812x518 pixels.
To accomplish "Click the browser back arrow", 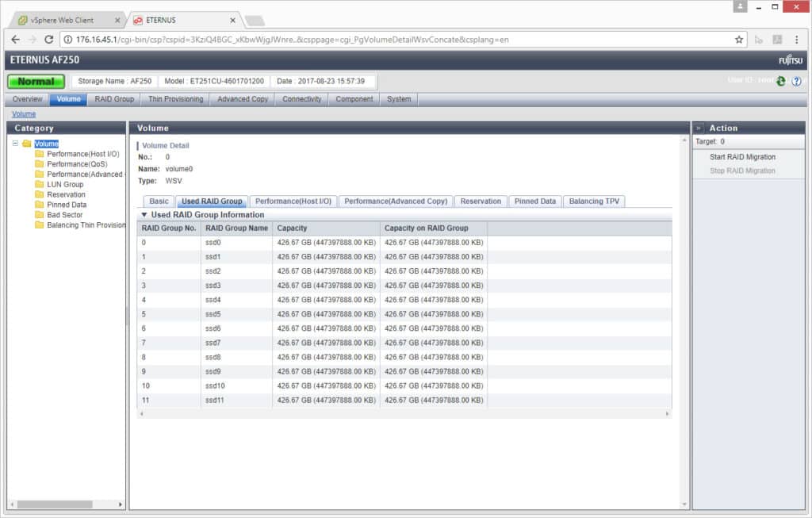I will tap(16, 40).
